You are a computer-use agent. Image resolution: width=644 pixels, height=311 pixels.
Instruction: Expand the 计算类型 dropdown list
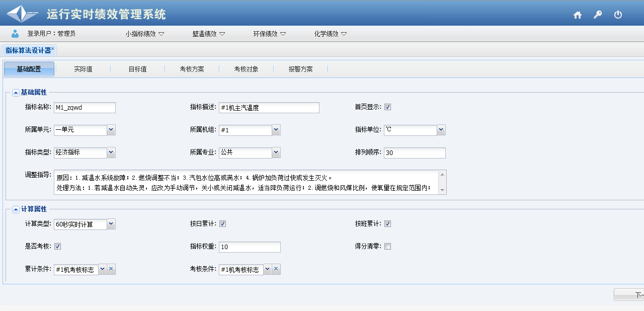(111, 224)
